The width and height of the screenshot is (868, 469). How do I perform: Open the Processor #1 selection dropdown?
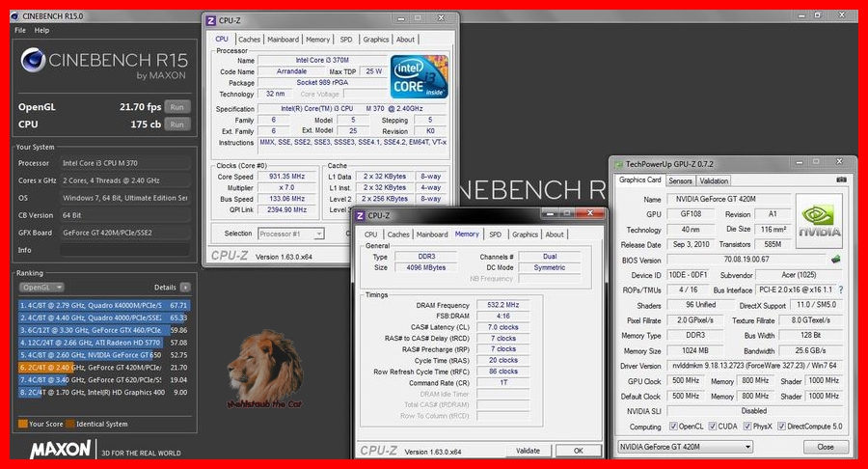click(x=291, y=234)
